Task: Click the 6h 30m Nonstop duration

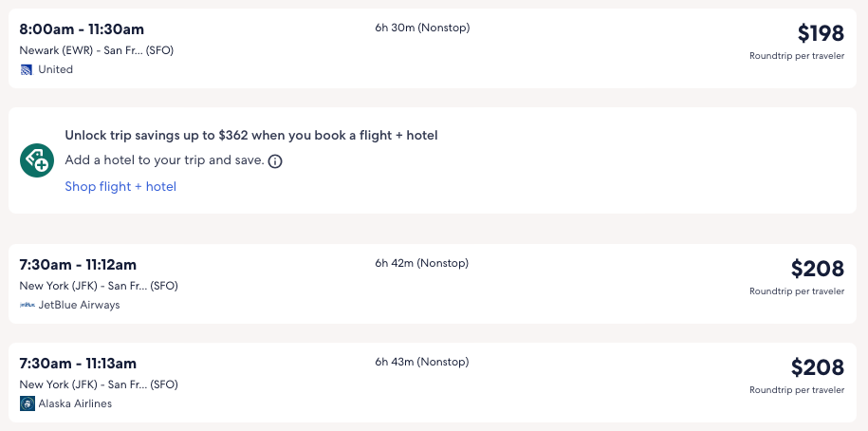Action: [x=422, y=28]
